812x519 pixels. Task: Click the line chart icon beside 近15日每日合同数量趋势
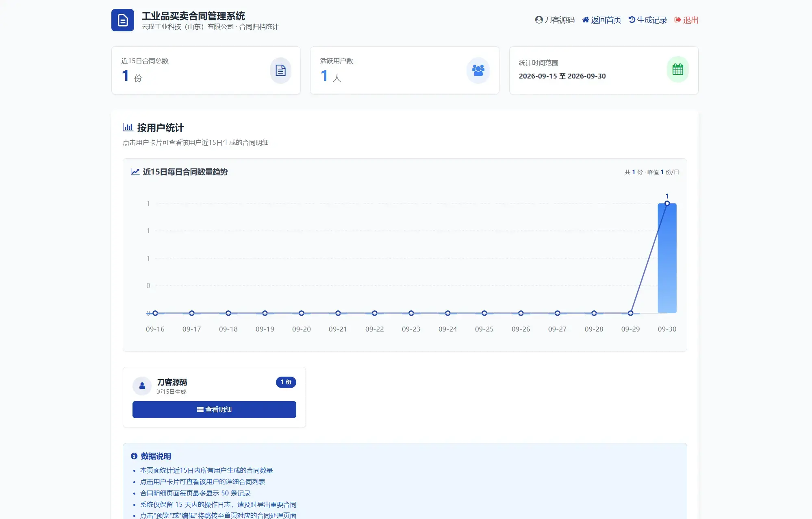point(135,172)
